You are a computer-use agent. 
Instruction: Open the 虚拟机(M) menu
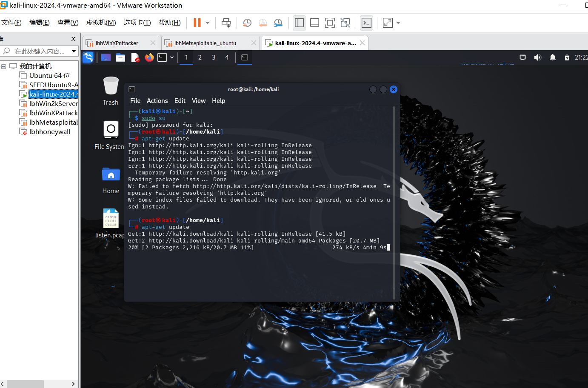click(x=101, y=23)
